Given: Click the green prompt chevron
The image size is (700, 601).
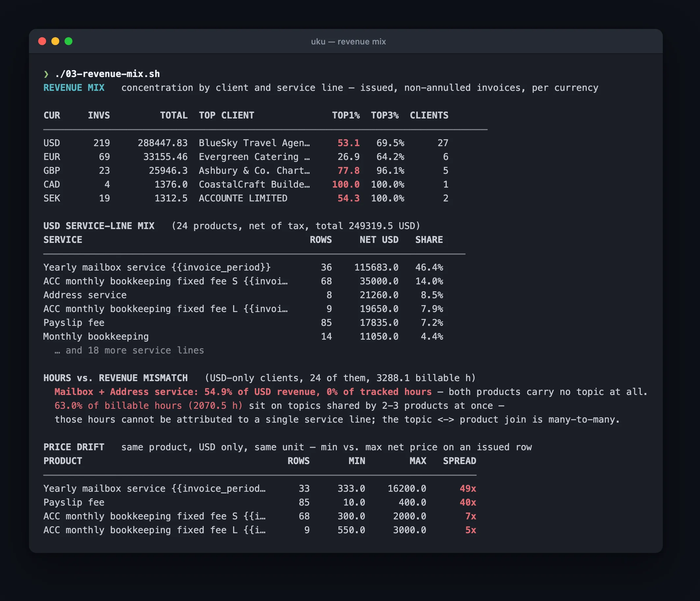Looking at the screenshot, I should point(46,74).
